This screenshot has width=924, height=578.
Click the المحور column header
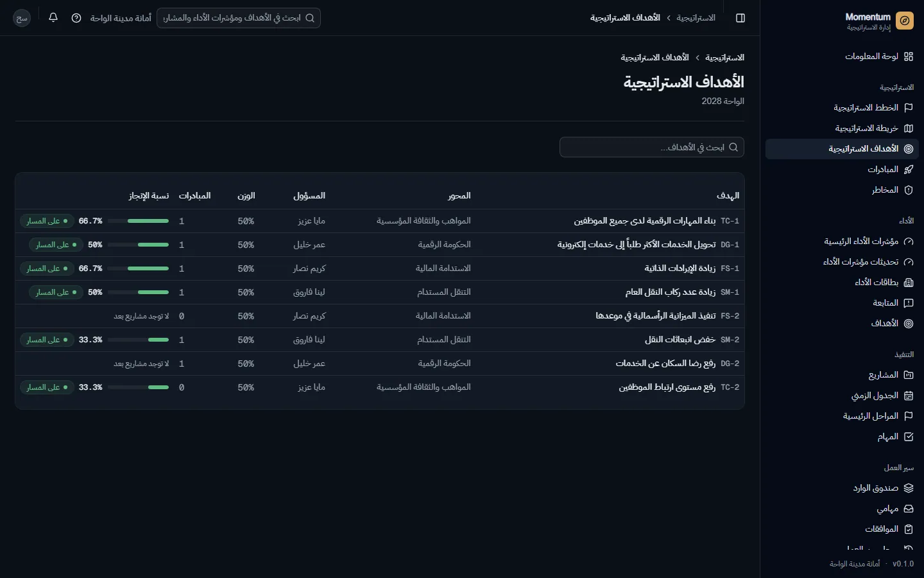click(x=459, y=196)
